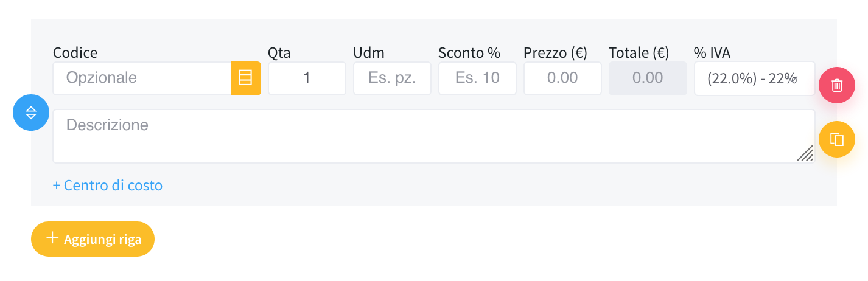The height and width of the screenshot is (281, 868).
Task: Click the Descrizione textarea resize grip
Action: point(805,153)
